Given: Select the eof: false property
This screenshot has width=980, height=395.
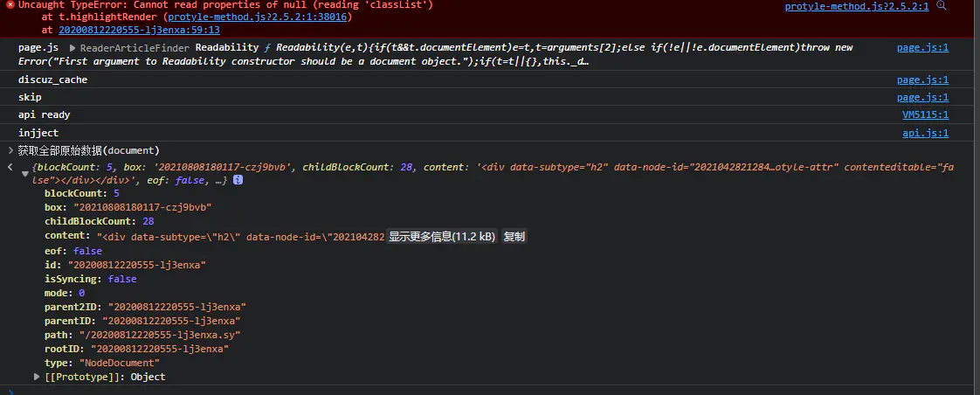Looking at the screenshot, I should [x=73, y=251].
